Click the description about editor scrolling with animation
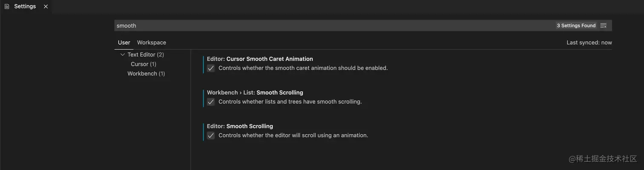The height and width of the screenshot is (170, 644). coord(293,136)
